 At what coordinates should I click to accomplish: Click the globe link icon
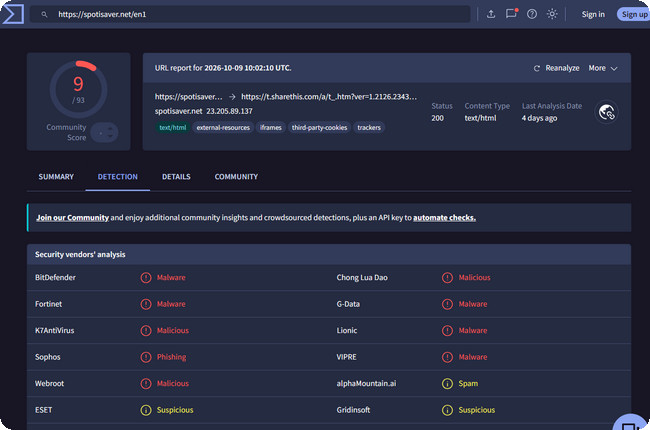pos(606,112)
